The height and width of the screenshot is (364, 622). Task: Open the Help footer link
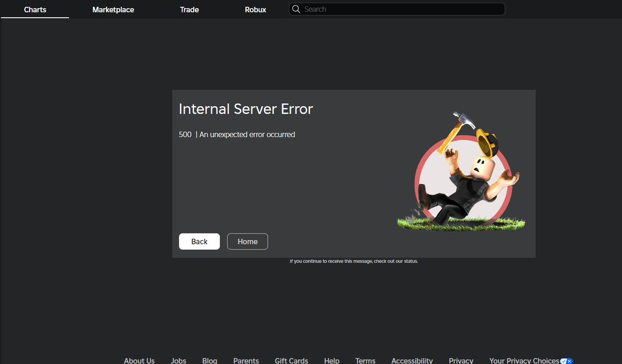click(332, 360)
